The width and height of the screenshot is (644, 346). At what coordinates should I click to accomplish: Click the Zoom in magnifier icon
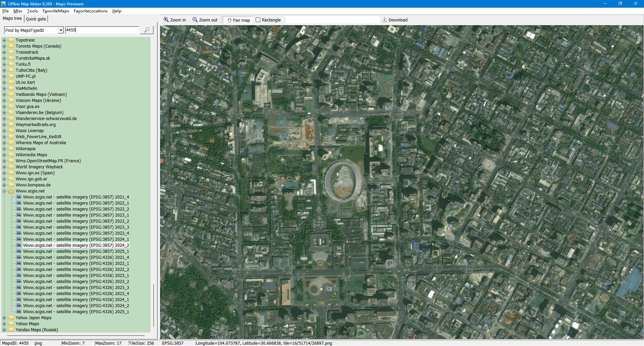click(x=166, y=20)
